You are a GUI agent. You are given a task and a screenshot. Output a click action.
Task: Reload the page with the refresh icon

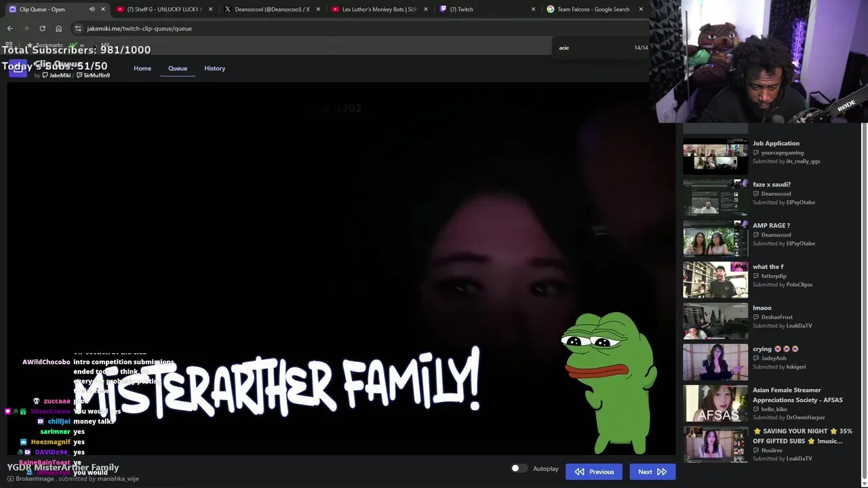point(42,28)
